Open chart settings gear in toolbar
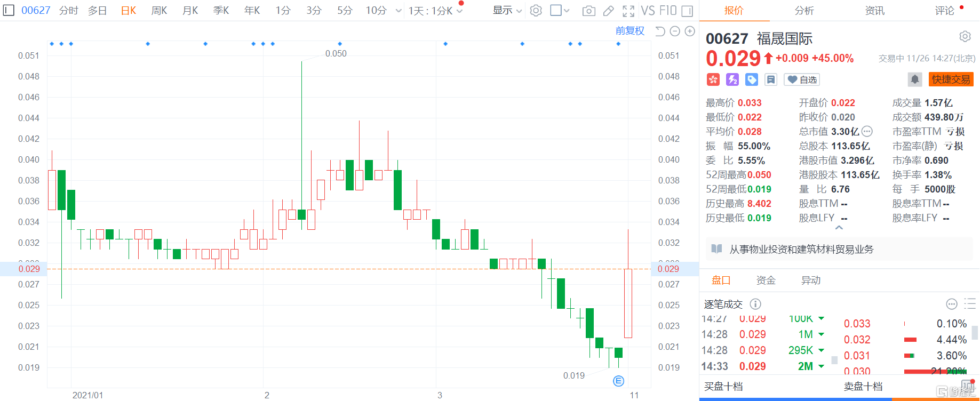 click(536, 11)
